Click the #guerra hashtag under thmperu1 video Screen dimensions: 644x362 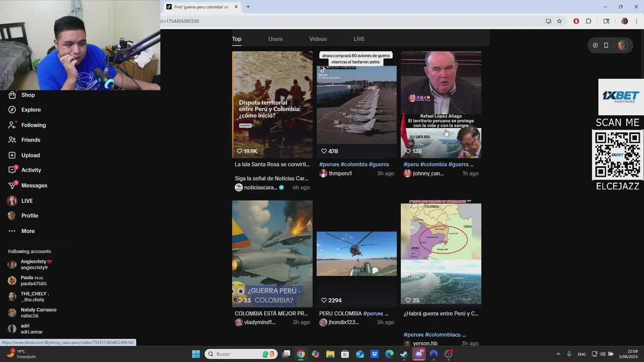(x=379, y=164)
